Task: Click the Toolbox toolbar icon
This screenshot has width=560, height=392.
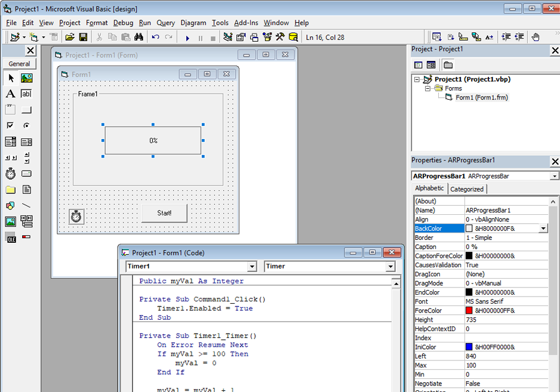Action: 280,37
